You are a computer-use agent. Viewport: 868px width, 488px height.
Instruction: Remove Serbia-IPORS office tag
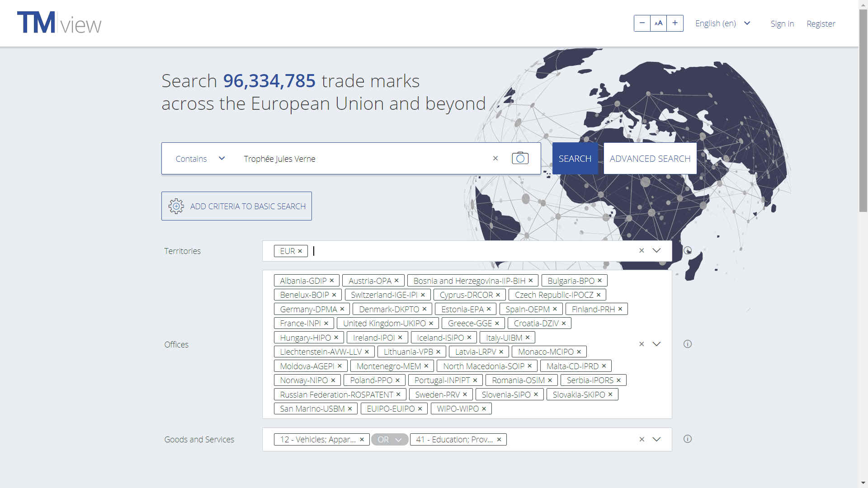pyautogui.click(x=619, y=380)
